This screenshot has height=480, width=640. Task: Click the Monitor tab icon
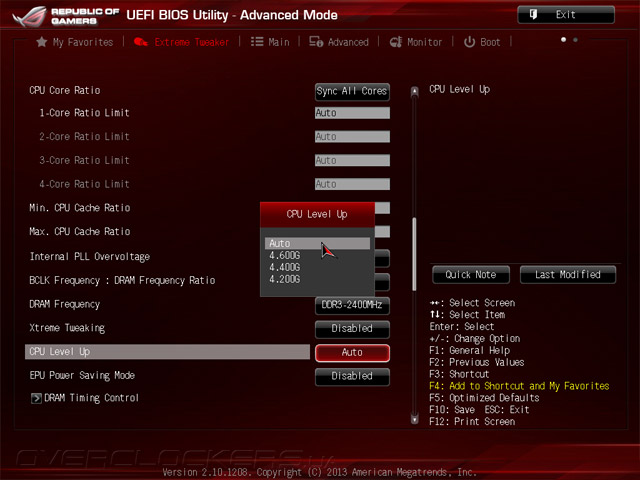396,42
